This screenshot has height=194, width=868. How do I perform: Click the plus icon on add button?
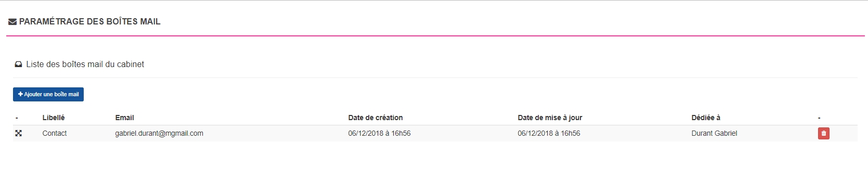pyautogui.click(x=20, y=94)
